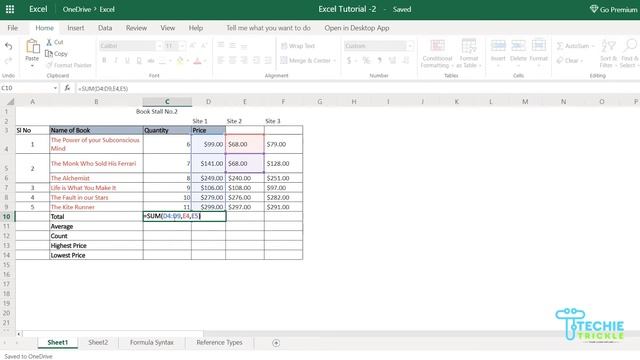Open the app launcher waffle icon
The image size is (640, 360).
[x=10, y=9]
